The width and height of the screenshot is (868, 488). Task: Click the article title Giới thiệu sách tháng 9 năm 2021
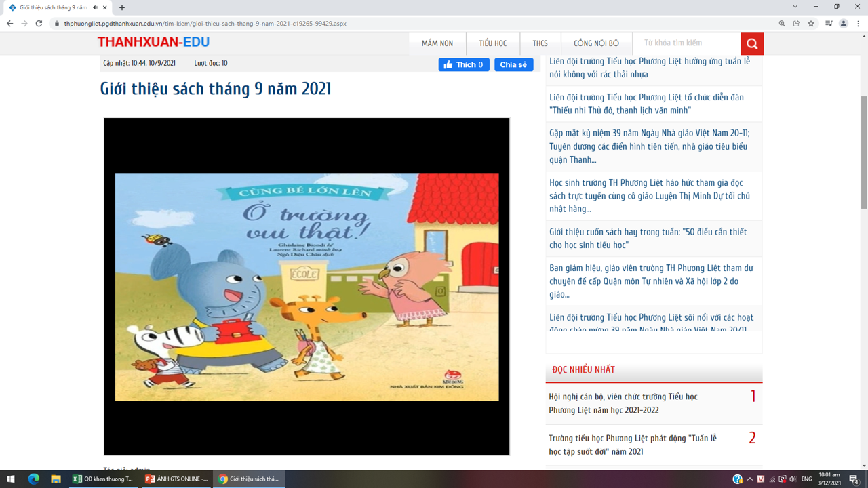pos(216,89)
